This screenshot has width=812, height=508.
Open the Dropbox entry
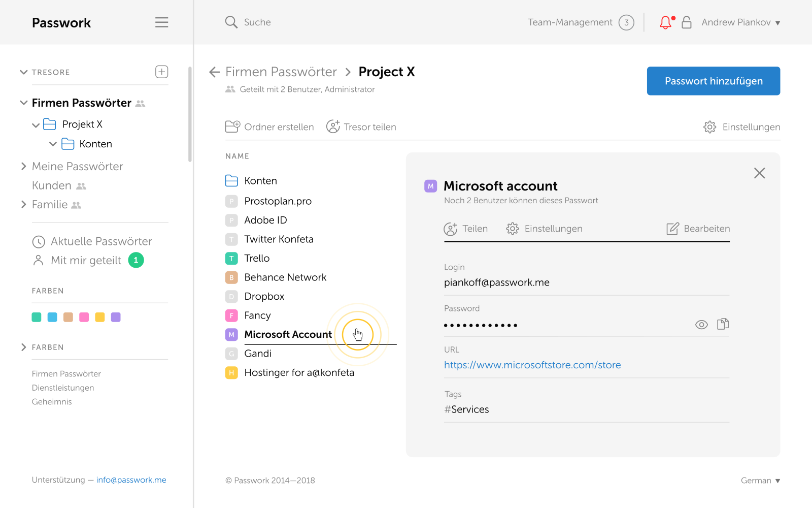264,297
